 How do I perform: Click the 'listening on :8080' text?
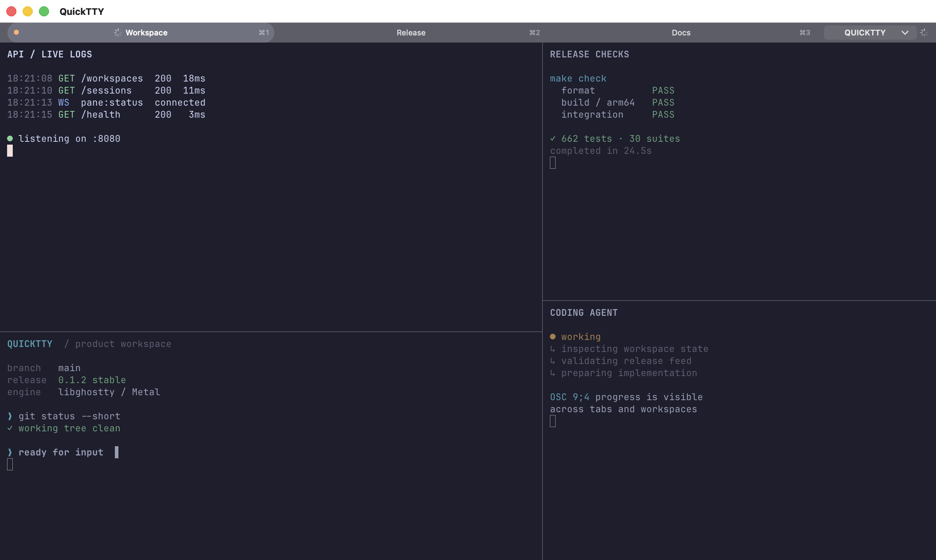[x=69, y=139]
